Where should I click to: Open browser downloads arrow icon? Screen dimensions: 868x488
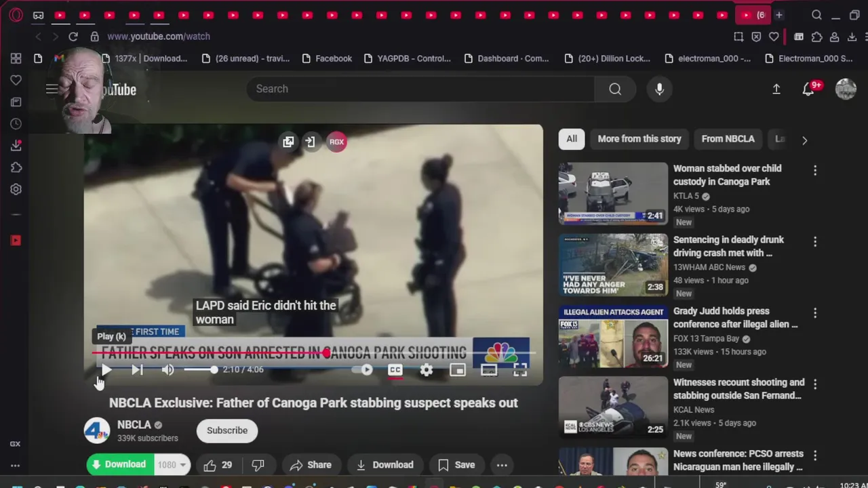coord(852,37)
